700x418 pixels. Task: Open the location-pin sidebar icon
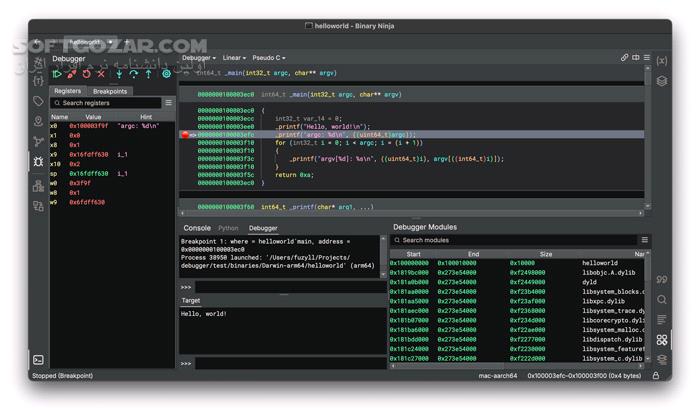[x=38, y=121]
